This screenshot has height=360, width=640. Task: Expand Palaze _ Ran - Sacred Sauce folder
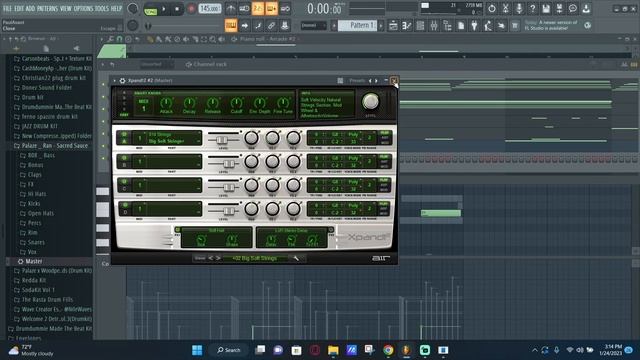[x=51, y=146]
